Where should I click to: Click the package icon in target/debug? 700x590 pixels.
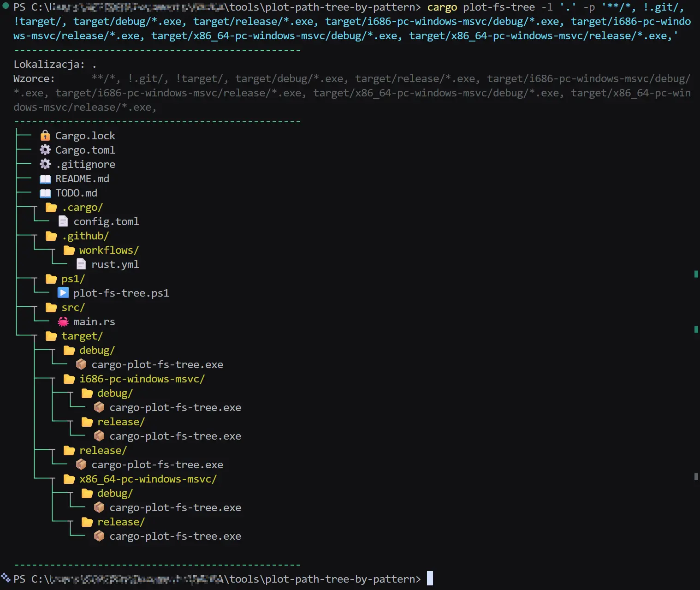click(81, 364)
